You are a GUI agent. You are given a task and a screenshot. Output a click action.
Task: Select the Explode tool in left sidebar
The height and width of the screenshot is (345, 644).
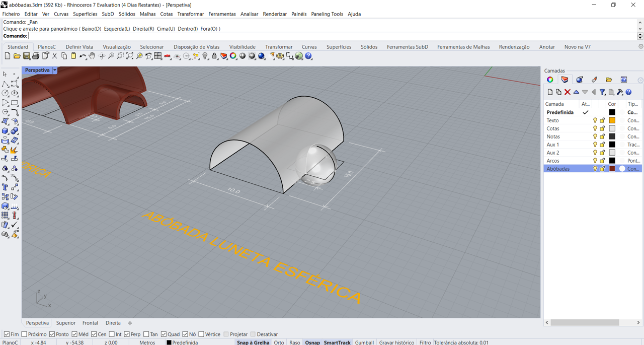pos(14,150)
